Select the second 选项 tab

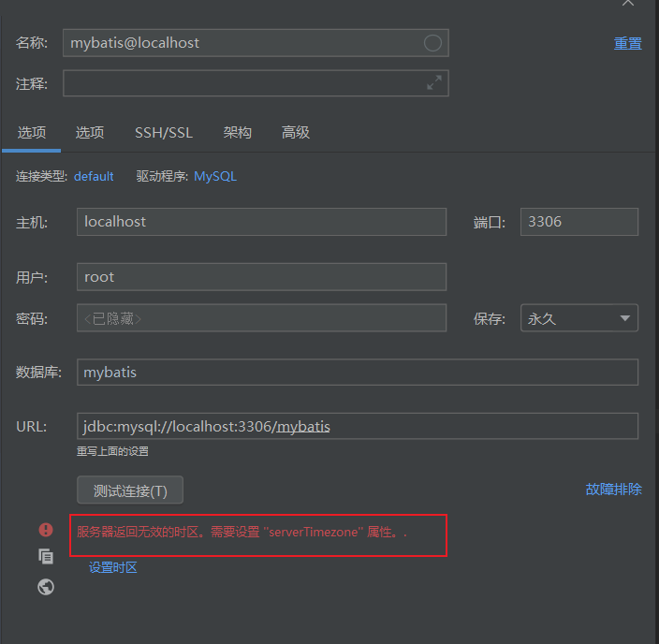[x=90, y=133]
